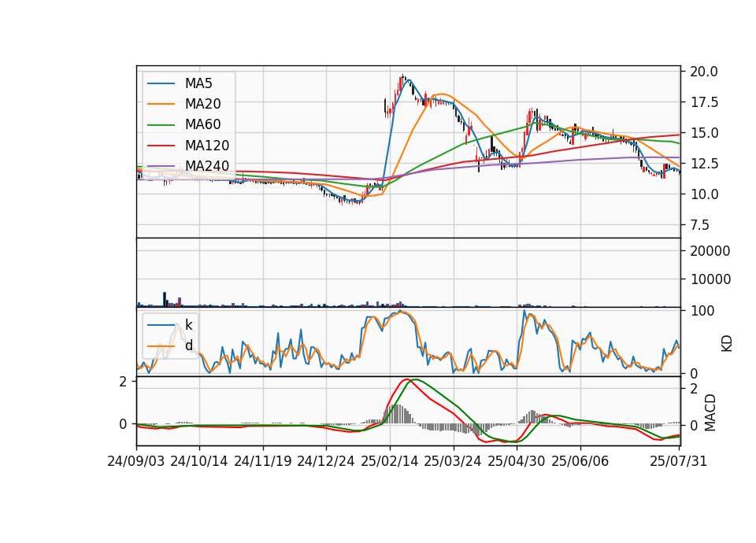The height and width of the screenshot is (543, 756).
Task: Click the 25/06/06 date axis label
Action: click(x=580, y=462)
